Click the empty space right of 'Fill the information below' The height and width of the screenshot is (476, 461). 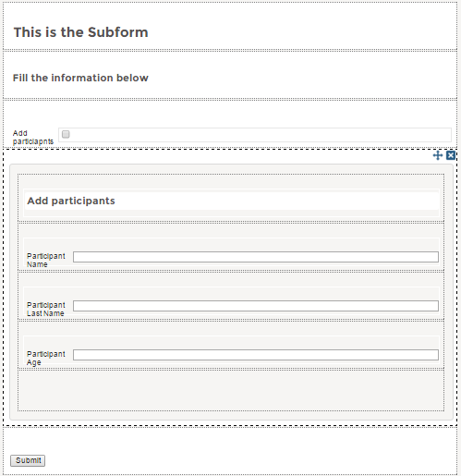pos(302,78)
